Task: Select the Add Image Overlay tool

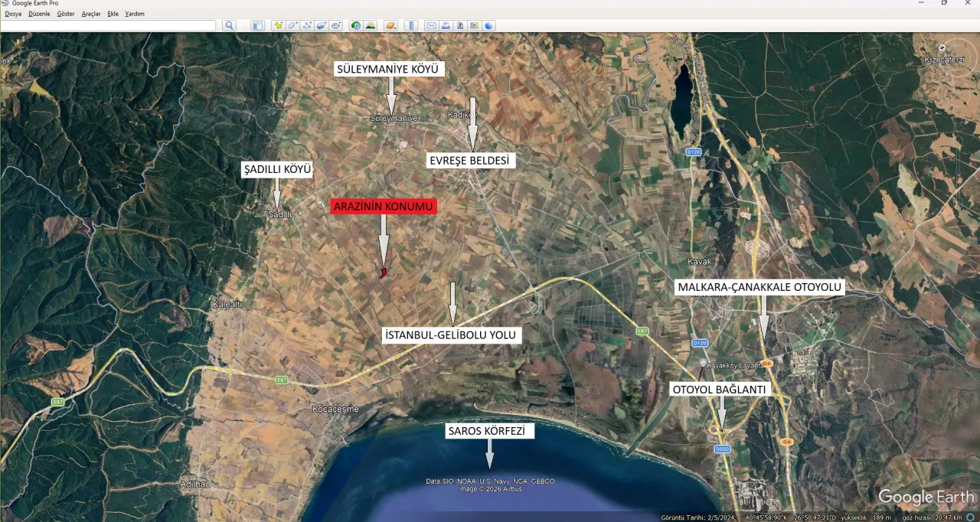Action: 322,25
